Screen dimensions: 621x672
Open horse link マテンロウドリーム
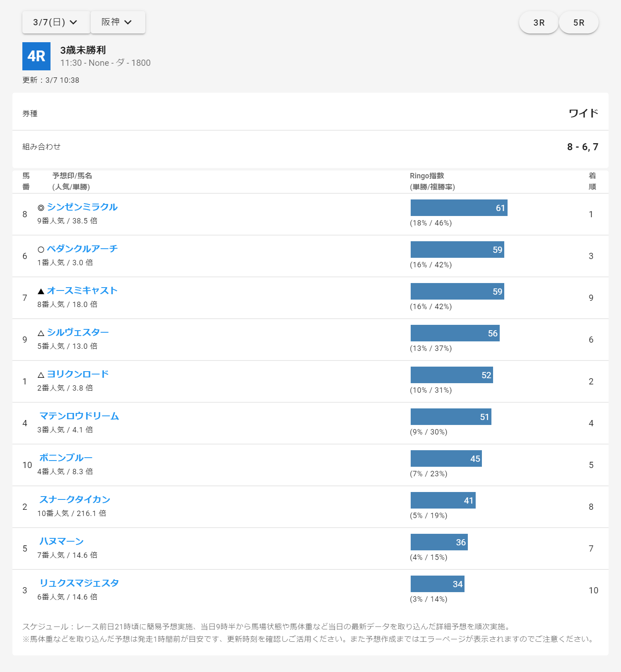[79, 416]
